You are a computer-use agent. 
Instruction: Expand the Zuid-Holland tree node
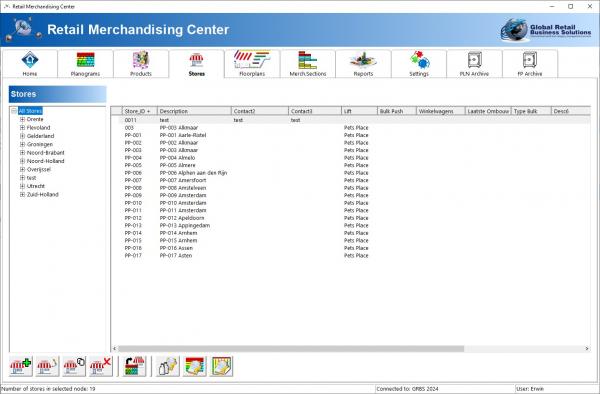coord(22,194)
